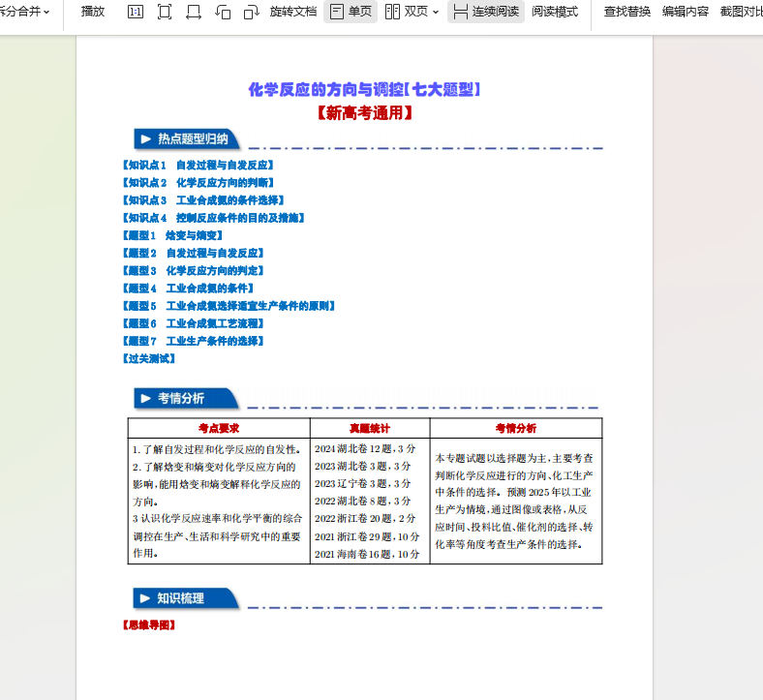The image size is (763, 700).
Task: Click the text 2023湖北卷3题,3分
Action: 362,466
